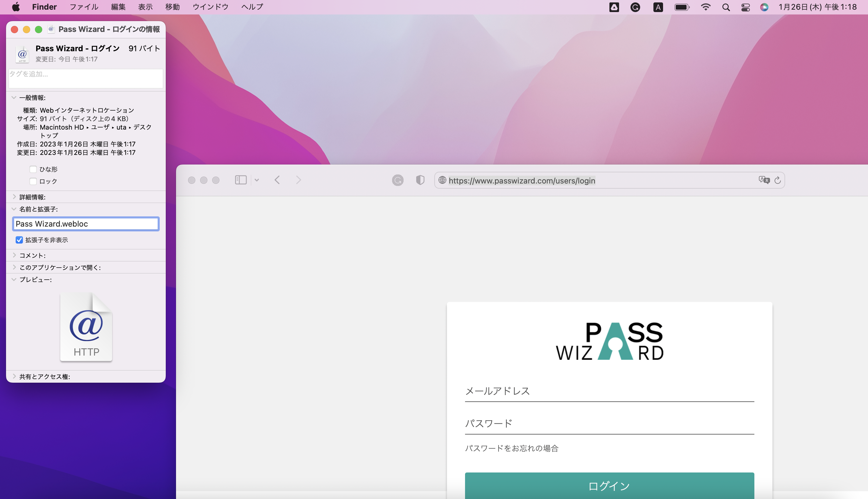Enable the ひな形 checkbox
Screen dimensions: 868x499
33,169
